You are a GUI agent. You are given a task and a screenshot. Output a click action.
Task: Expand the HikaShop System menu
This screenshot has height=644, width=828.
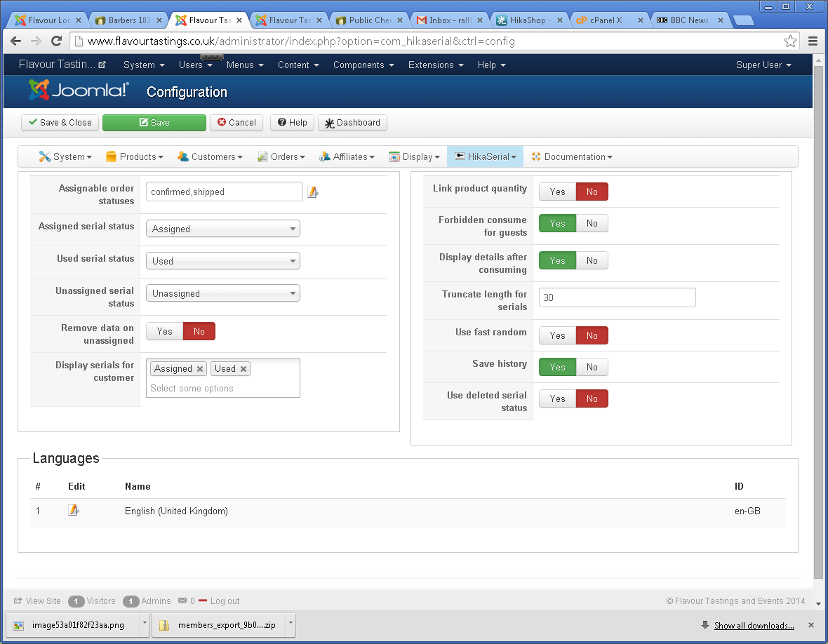pyautogui.click(x=65, y=156)
